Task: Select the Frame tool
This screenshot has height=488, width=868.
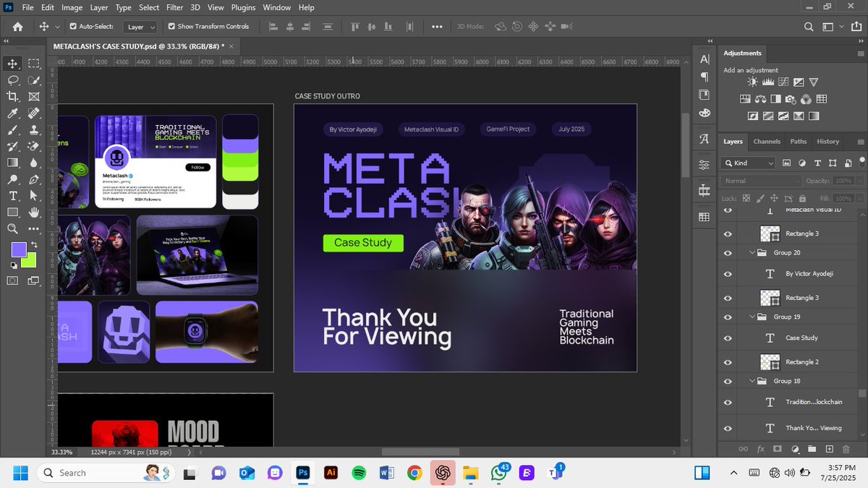Action: [33, 97]
